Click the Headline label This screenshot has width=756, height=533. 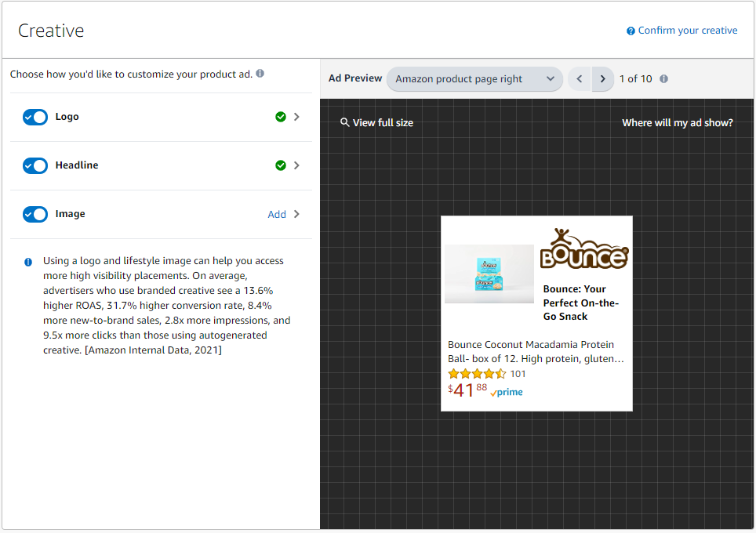[77, 165]
